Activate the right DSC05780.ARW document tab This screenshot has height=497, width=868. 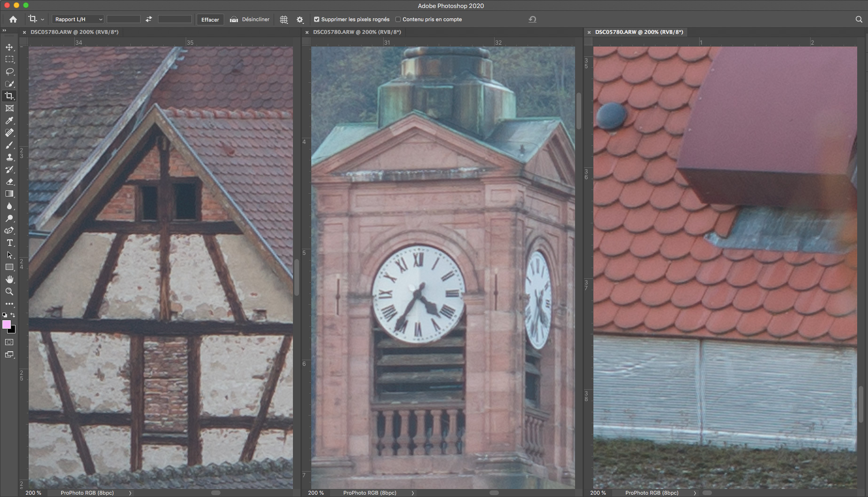(639, 32)
